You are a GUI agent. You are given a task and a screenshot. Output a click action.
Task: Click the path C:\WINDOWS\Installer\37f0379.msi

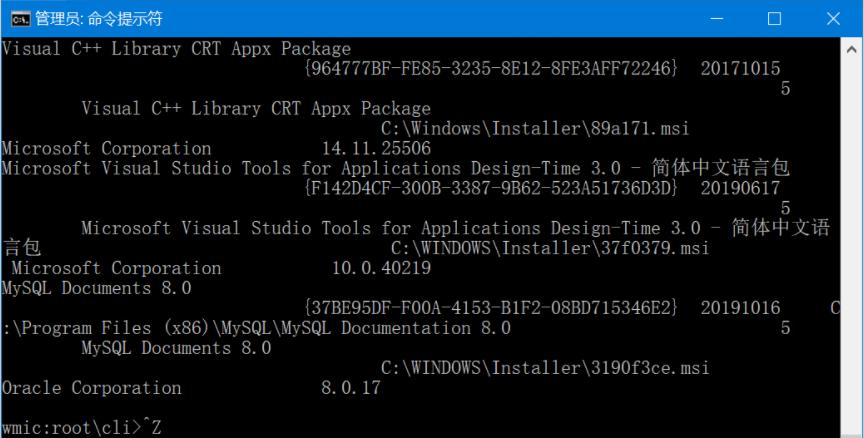550,248
